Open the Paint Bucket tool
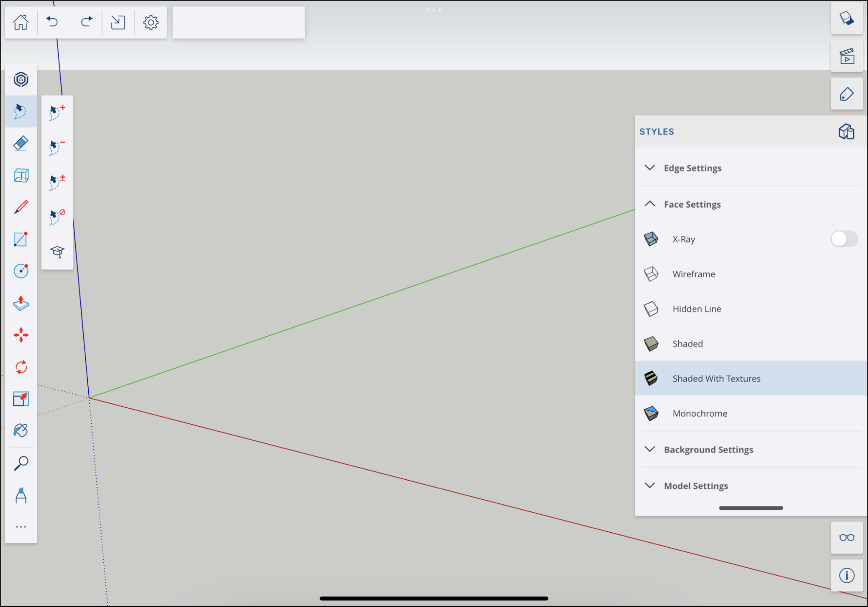The image size is (868, 607). click(x=21, y=430)
